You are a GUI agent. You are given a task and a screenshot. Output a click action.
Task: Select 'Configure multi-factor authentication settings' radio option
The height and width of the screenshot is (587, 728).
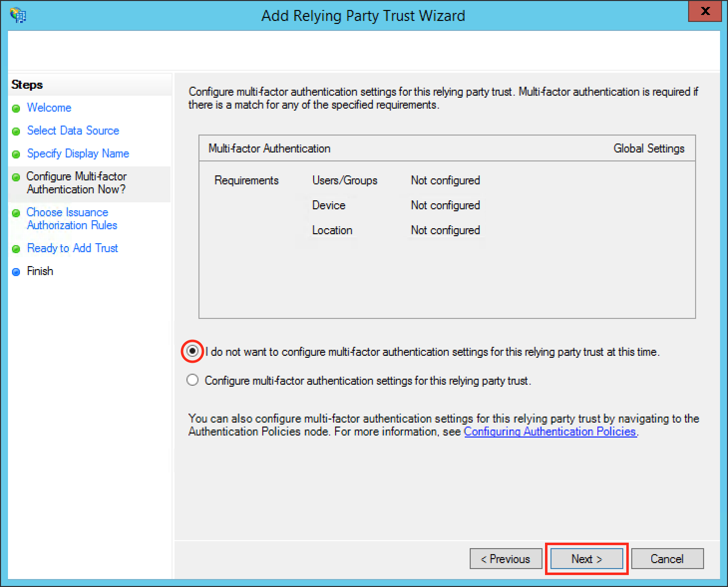pos(192,380)
